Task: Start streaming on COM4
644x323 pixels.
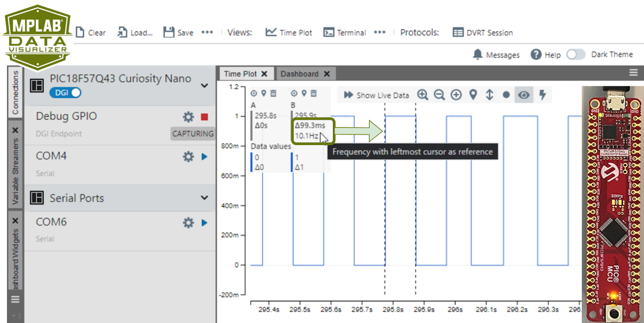Action: pos(204,156)
